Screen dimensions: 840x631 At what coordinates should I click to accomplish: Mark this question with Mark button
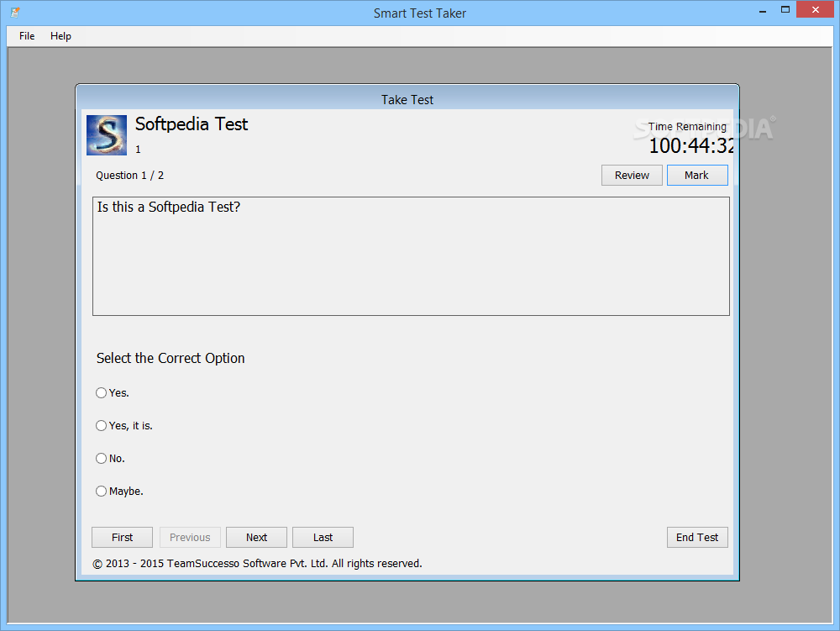pos(697,175)
